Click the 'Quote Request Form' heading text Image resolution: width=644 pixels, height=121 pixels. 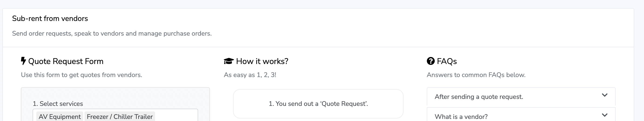click(66, 61)
